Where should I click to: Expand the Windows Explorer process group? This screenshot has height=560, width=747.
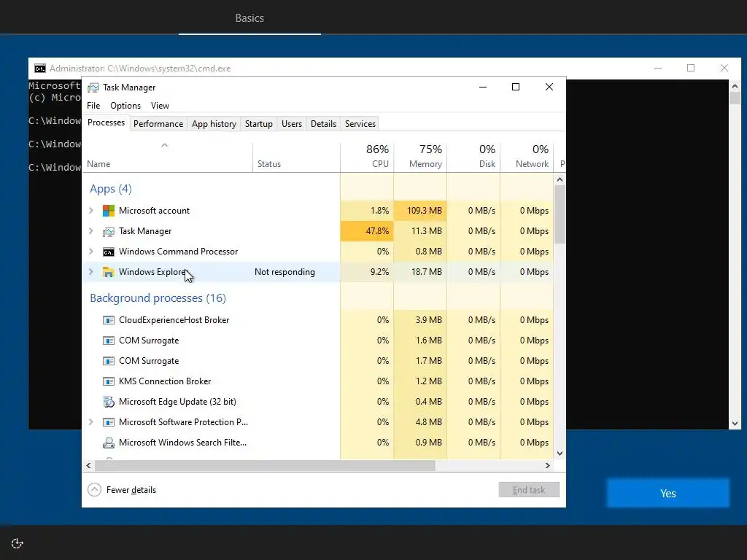[x=91, y=272]
